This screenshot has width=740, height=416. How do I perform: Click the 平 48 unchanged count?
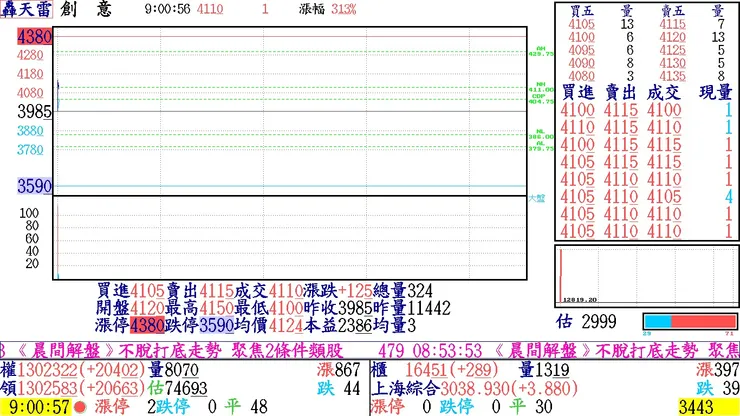(246, 407)
